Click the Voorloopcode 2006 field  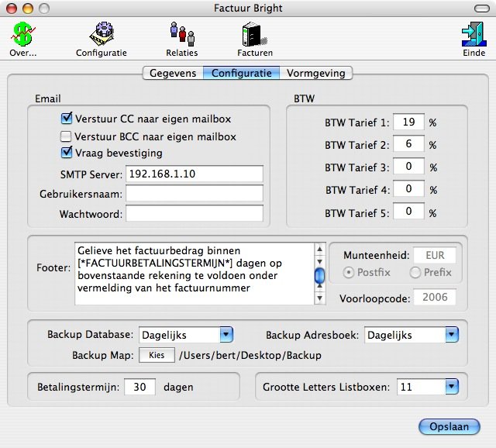(435, 297)
